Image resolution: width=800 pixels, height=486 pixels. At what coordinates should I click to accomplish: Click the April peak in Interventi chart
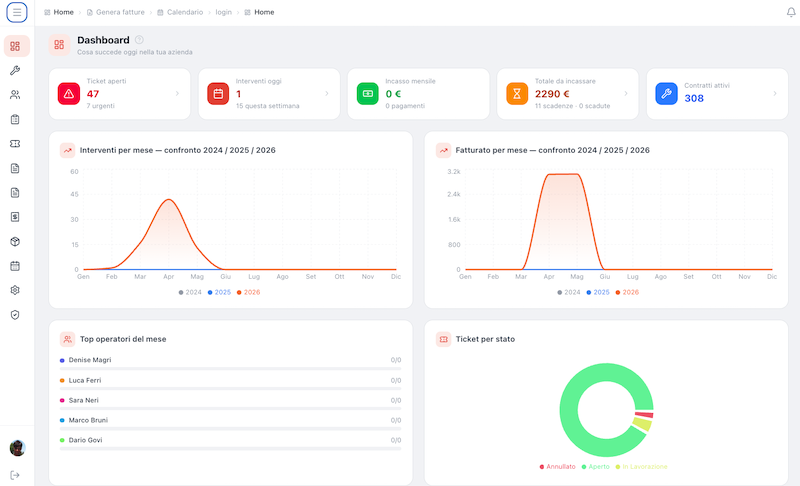168,199
